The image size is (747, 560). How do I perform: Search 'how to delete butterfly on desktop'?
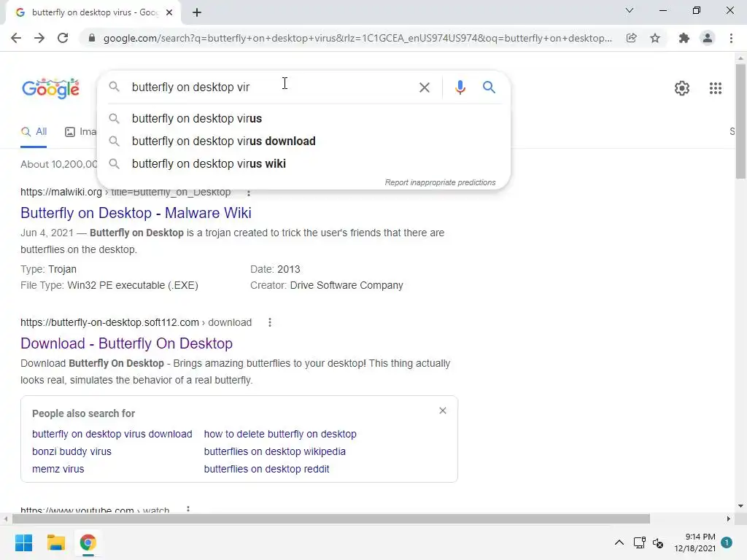point(280,435)
